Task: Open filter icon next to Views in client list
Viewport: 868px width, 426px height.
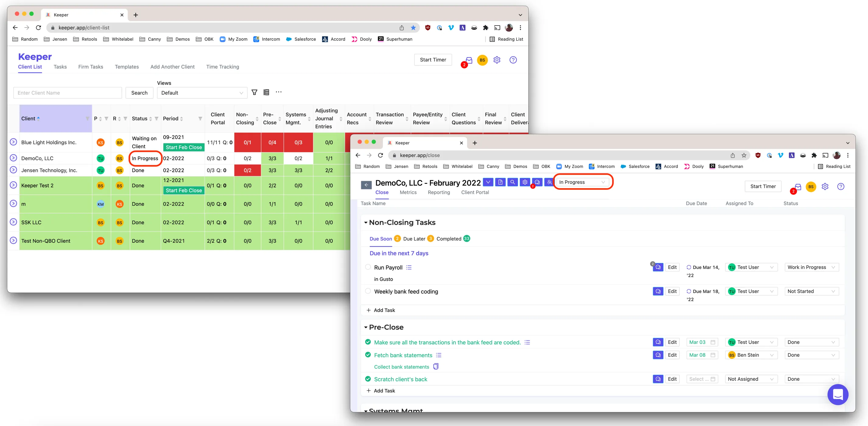Action: (254, 92)
